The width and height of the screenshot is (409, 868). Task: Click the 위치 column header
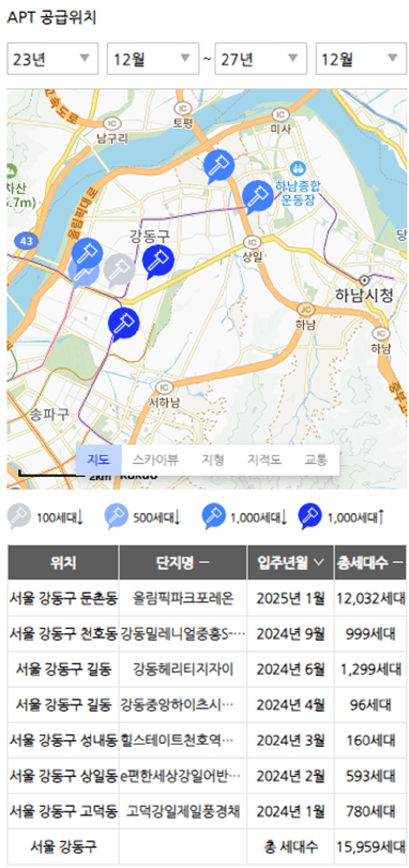coord(63,563)
